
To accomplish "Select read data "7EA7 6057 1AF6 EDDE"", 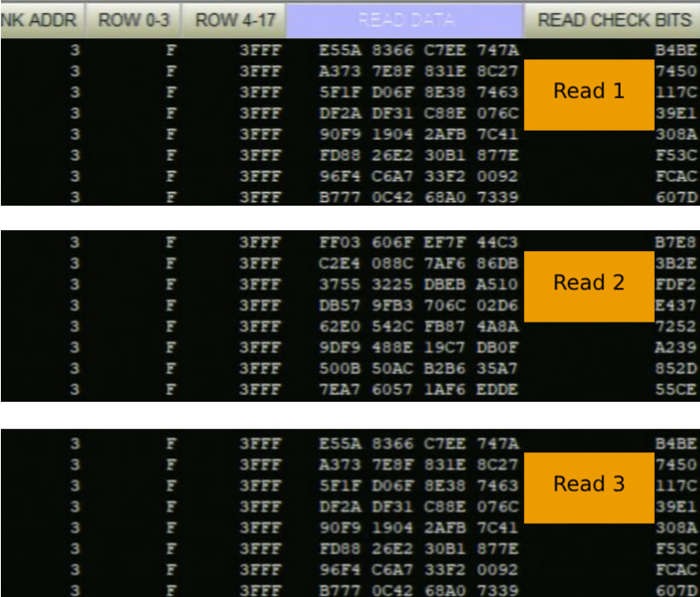I will [x=418, y=390].
